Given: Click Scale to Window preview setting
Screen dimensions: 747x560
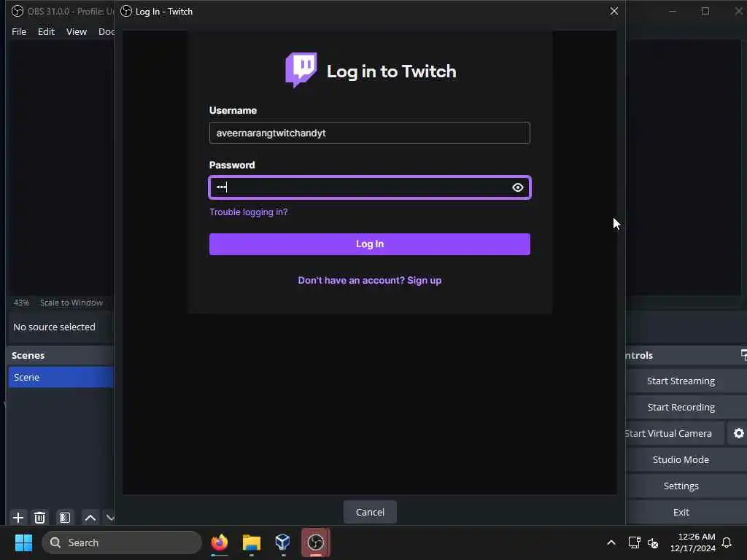Looking at the screenshot, I should (x=71, y=303).
